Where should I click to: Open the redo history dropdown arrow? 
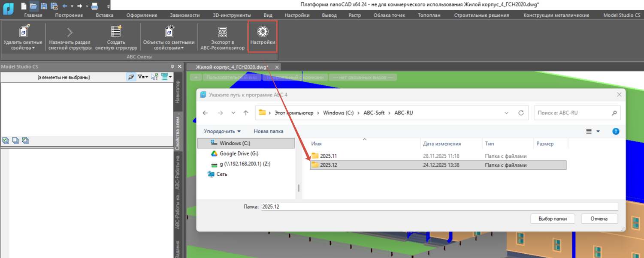[x=87, y=6]
